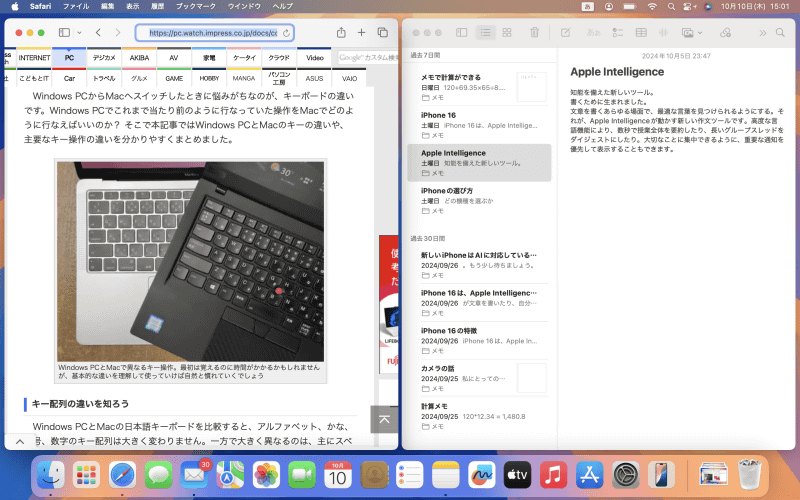This screenshot has height=500, width=800.
Task: Open Safari sidebar options dropdown arrow
Action: 80,33
